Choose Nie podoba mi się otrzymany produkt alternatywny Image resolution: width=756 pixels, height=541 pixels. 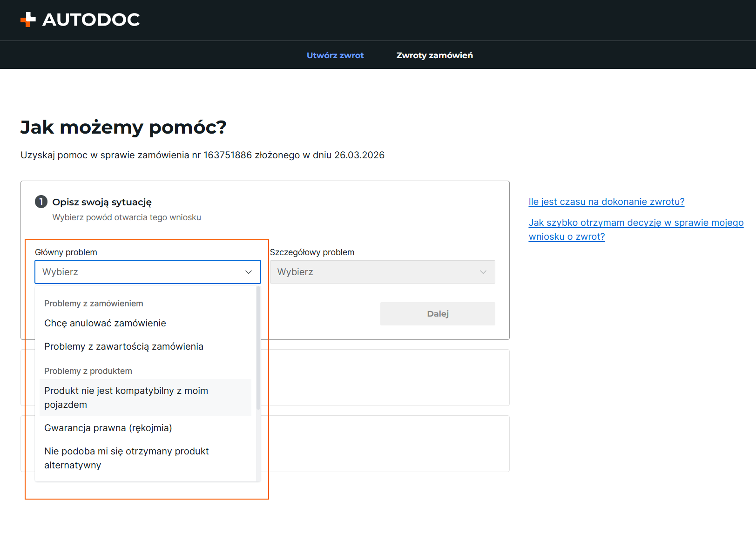pyautogui.click(x=145, y=458)
